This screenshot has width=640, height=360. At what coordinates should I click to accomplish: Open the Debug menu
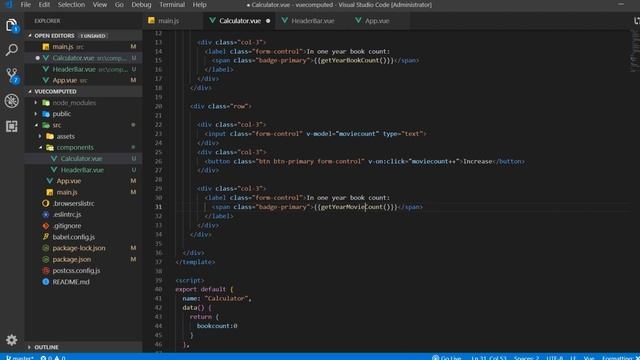(141, 4)
